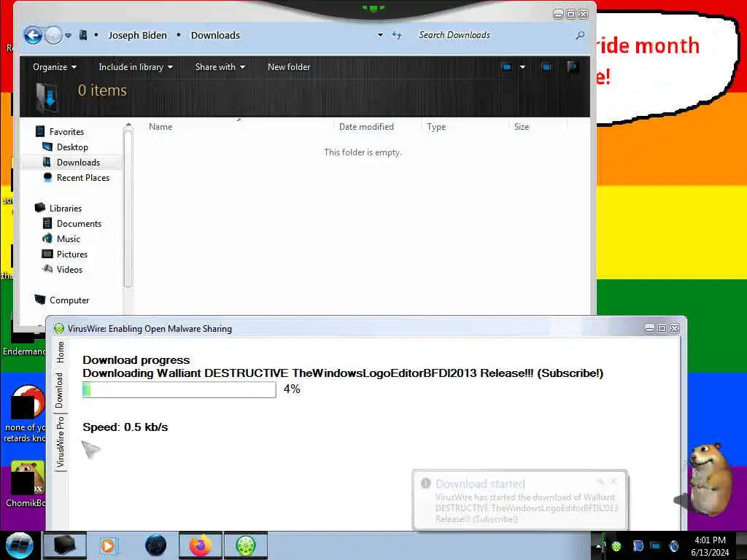Image resolution: width=747 pixels, height=560 pixels.
Task: Open the clock showing 4:01 PM
Action: pyautogui.click(x=710, y=546)
